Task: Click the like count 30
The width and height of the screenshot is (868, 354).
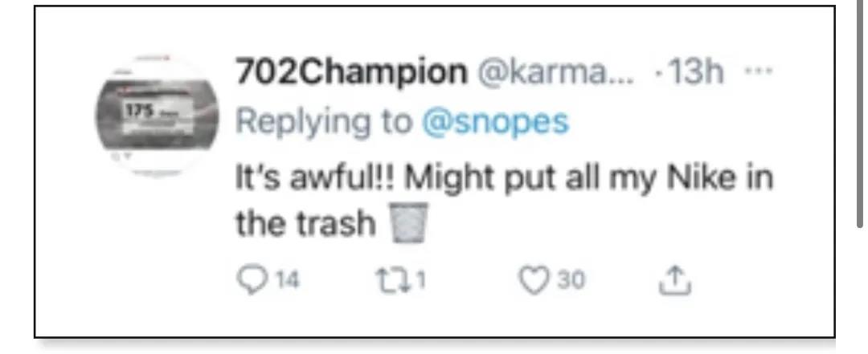Action: click(573, 281)
